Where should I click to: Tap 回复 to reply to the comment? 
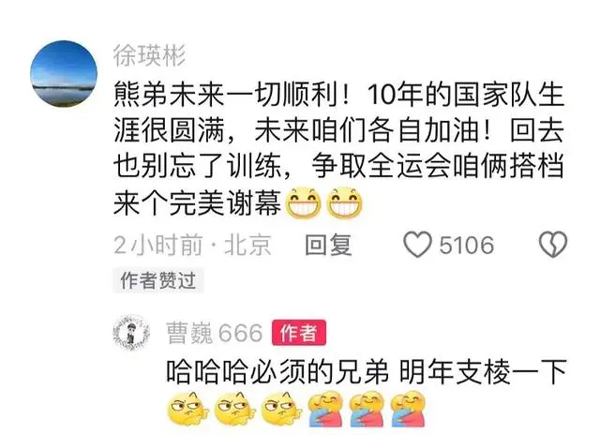point(328,245)
